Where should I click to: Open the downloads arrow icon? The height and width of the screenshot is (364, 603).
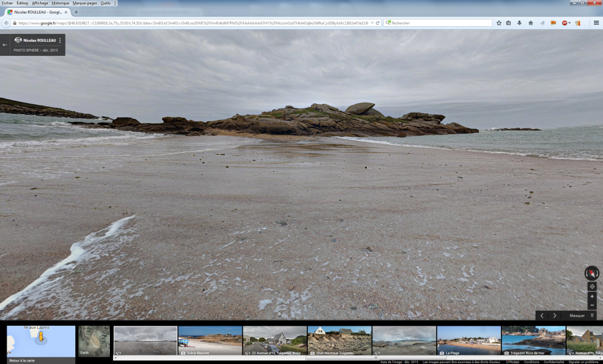tap(519, 23)
